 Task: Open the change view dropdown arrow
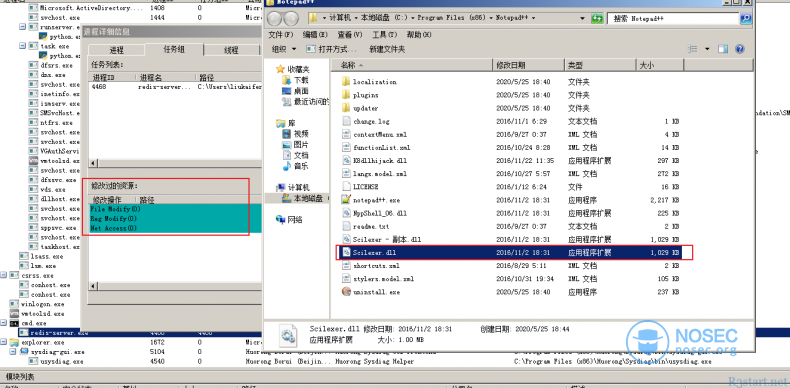point(707,49)
